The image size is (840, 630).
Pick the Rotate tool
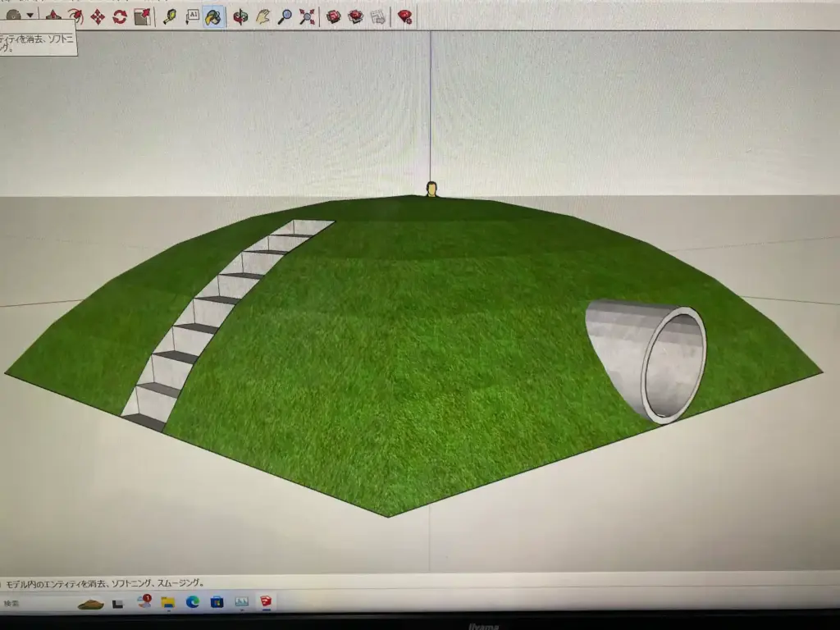coord(120,16)
